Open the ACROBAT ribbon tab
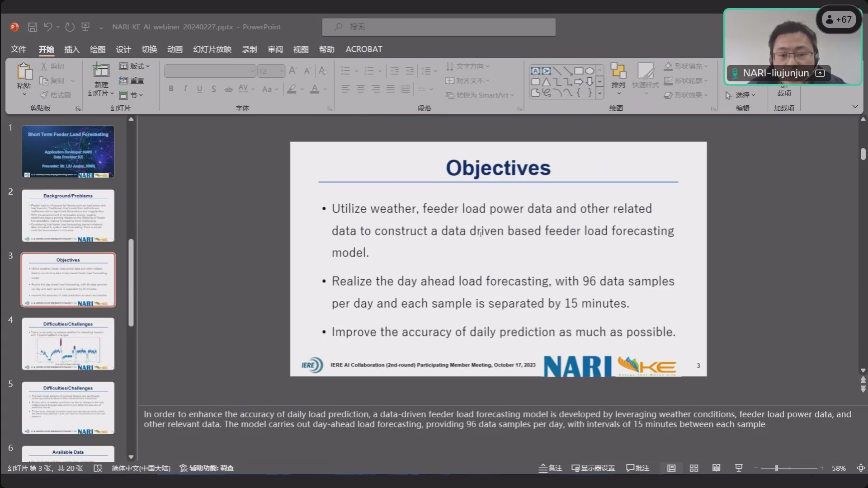868x488 pixels. coord(364,49)
